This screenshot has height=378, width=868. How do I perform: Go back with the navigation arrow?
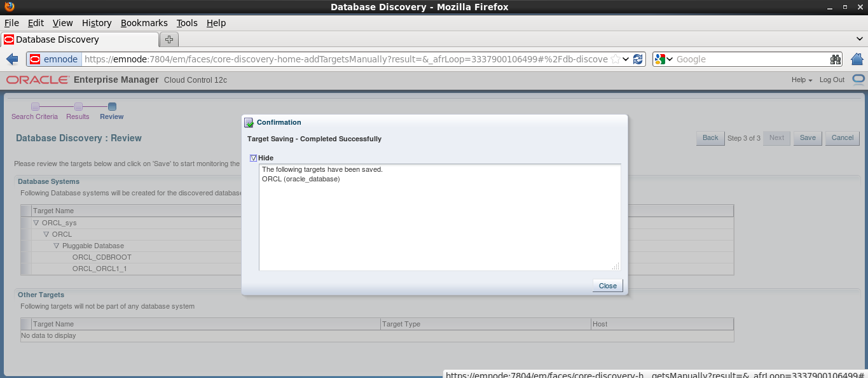[x=12, y=59]
